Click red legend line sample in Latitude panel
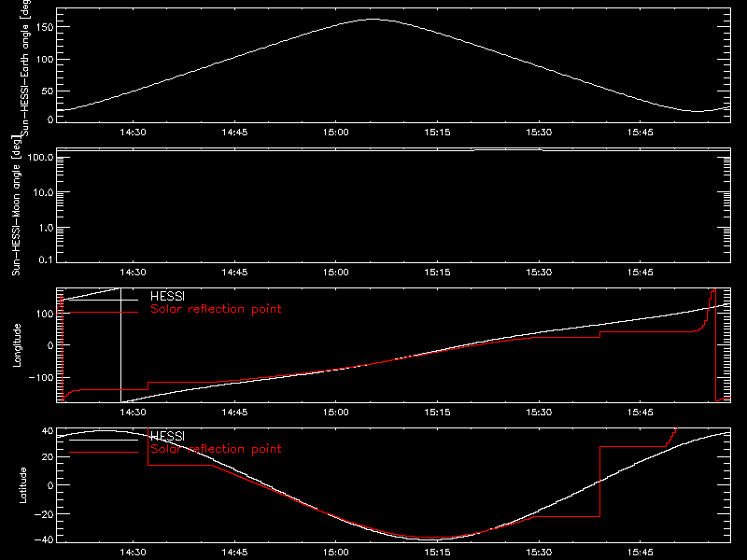The image size is (747, 560). (104, 453)
